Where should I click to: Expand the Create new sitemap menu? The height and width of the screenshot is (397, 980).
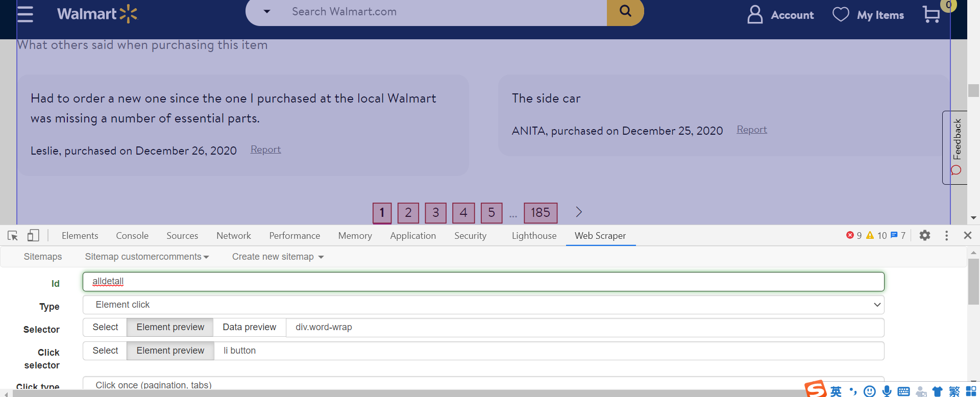pos(278,257)
